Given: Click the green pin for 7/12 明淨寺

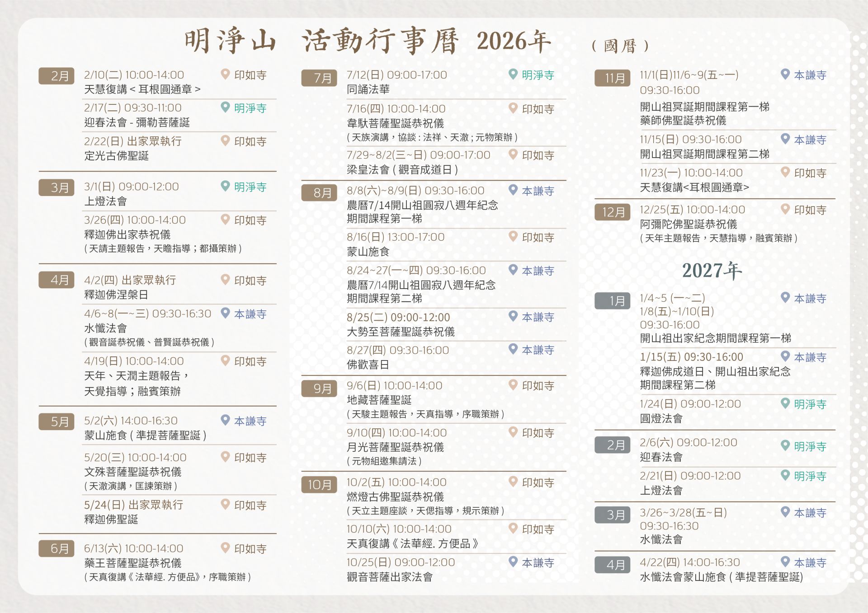Looking at the screenshot, I should coord(513,74).
